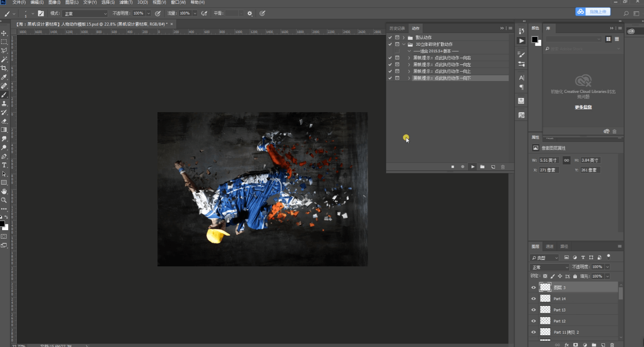This screenshot has width=644, height=347.
Task: Pick the Horizontal Type tool
Action: (x=4, y=165)
